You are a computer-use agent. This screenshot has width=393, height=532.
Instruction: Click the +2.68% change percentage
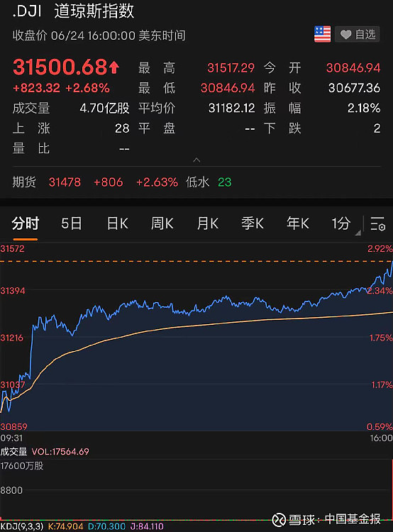coord(87,88)
